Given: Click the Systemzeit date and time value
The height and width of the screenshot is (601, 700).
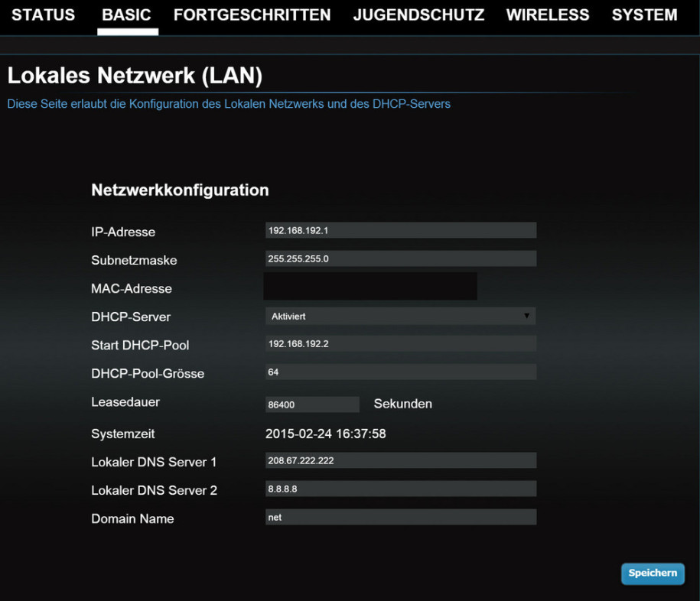Looking at the screenshot, I should click(x=325, y=434).
